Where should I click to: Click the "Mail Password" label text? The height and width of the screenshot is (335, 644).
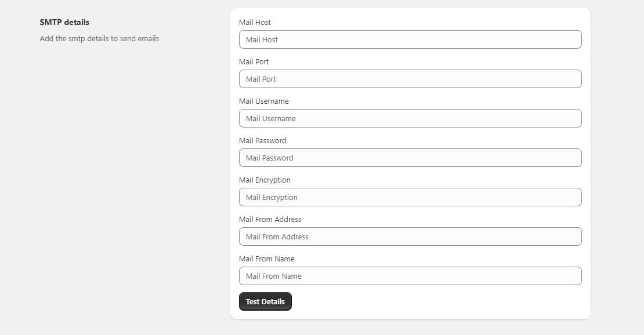click(x=262, y=140)
